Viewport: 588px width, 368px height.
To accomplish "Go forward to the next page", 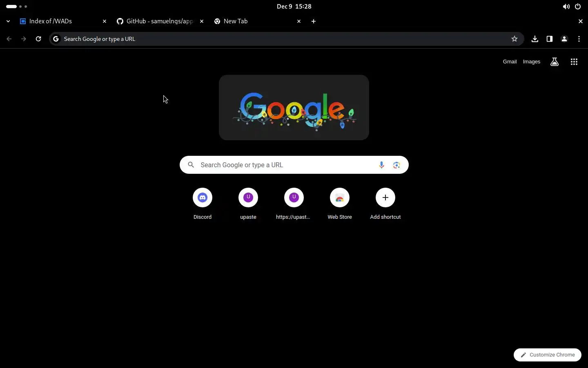I will [x=24, y=39].
